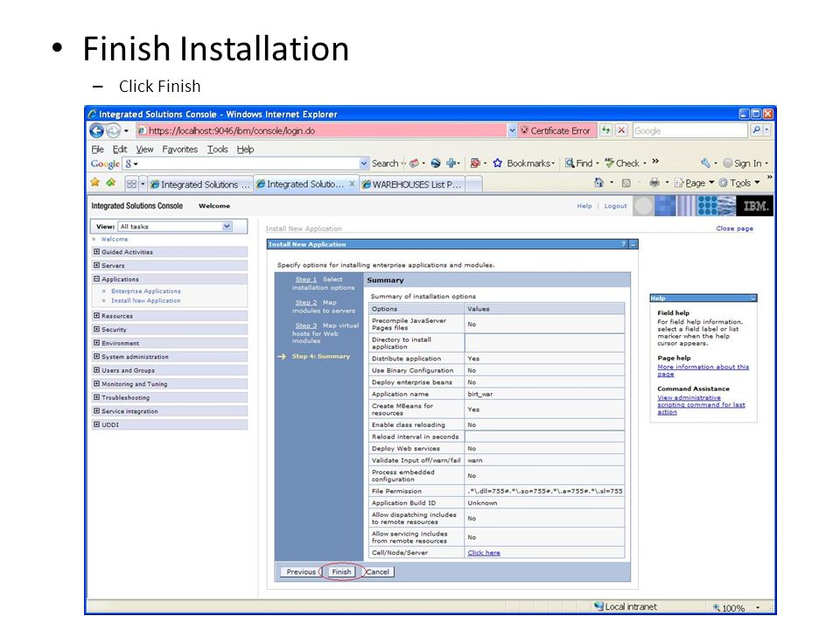Expand the Security tree node
The width and height of the screenshot is (840, 630).
click(96, 329)
